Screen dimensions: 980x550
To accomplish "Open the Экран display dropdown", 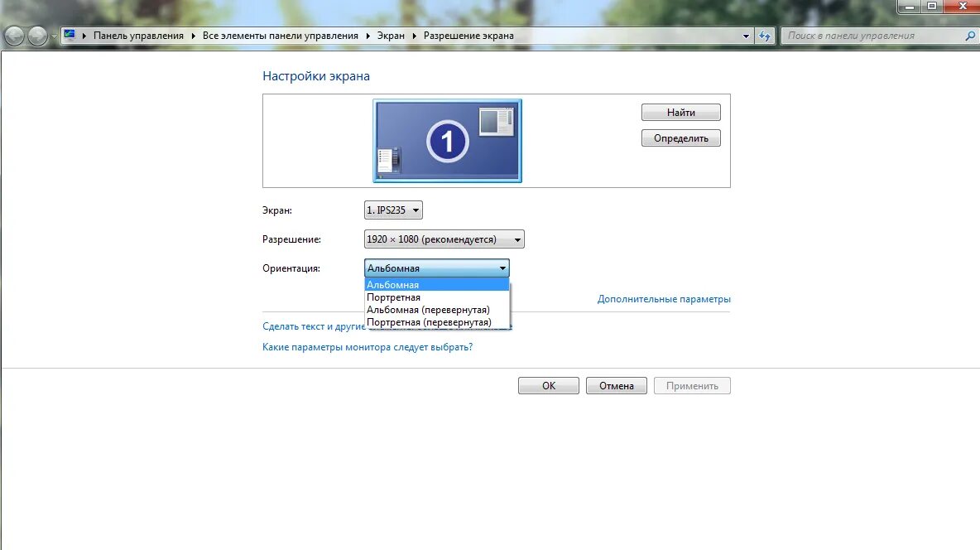I will point(393,210).
